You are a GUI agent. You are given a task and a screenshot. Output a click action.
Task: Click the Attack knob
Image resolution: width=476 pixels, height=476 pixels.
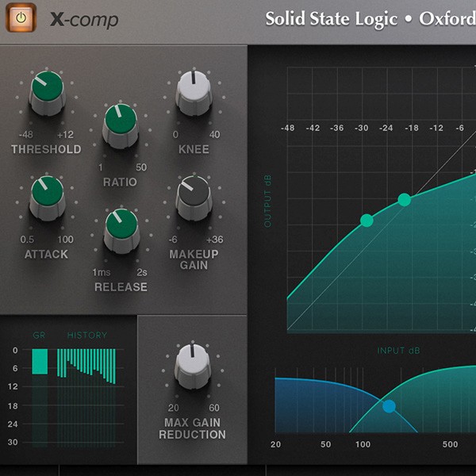coord(48,198)
